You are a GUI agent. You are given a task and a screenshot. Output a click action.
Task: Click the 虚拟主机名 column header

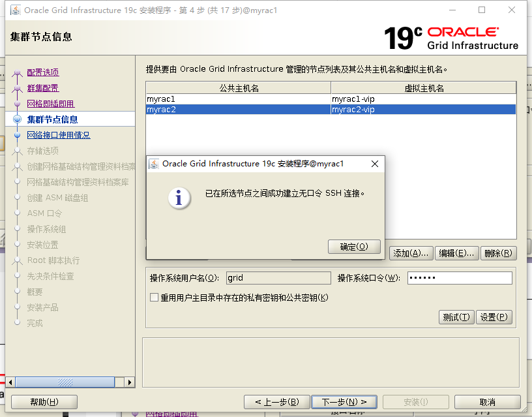[x=424, y=88]
